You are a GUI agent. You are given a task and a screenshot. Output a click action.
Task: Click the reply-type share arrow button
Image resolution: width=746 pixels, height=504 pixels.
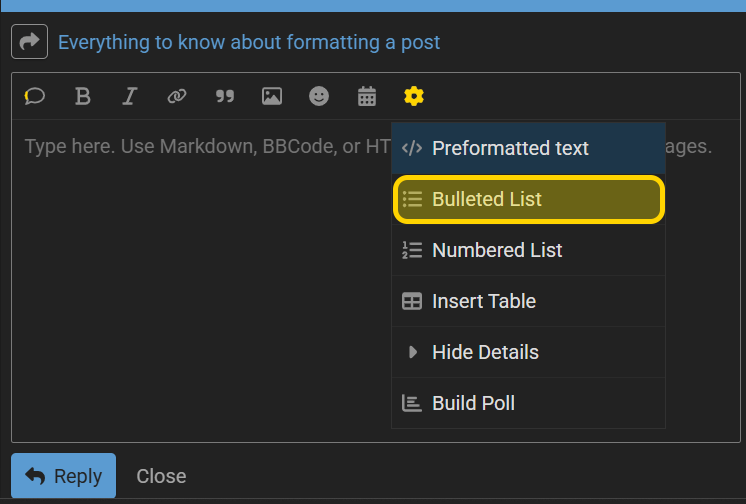[x=29, y=41]
